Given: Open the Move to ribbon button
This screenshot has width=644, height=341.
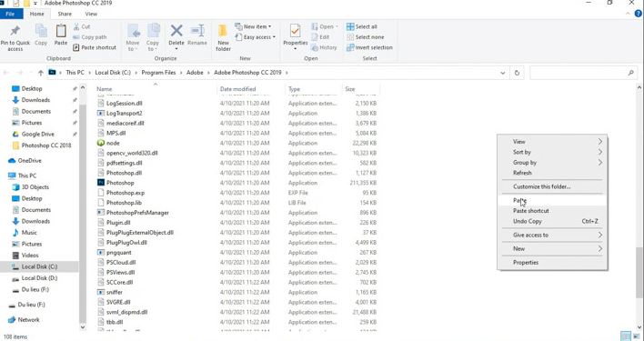Looking at the screenshot, I should 133,38.
